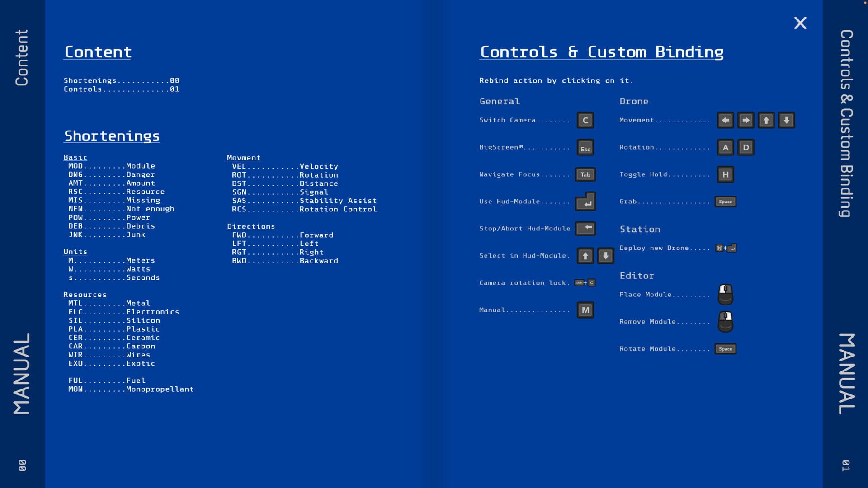Rebind BigScreen Esc key binding
Image resolution: width=868 pixels, height=488 pixels.
pyautogui.click(x=585, y=148)
